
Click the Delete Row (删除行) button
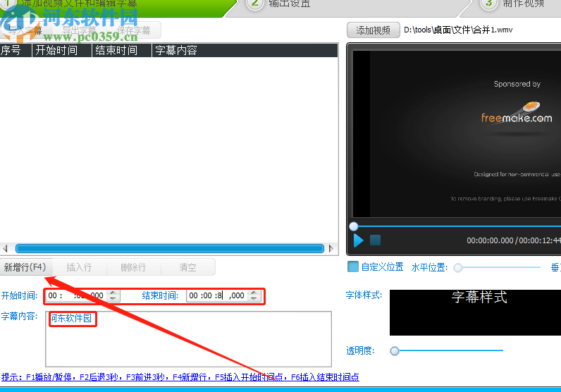pos(133,267)
